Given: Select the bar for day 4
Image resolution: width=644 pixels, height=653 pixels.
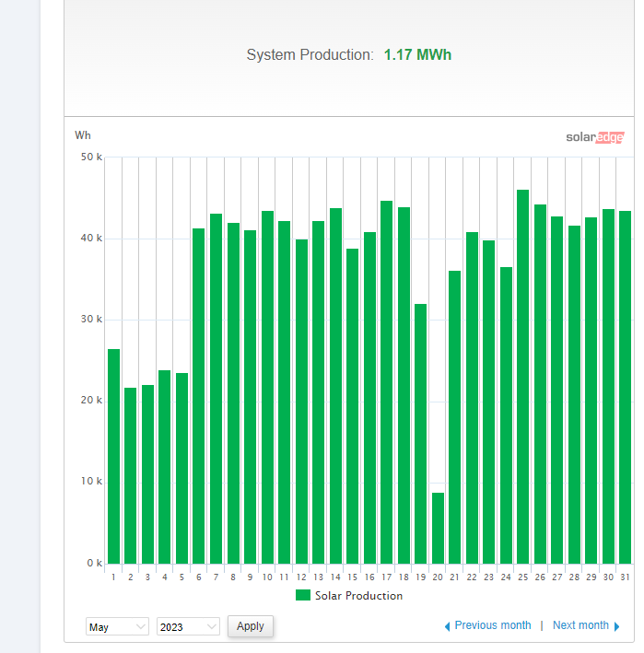Looking at the screenshot, I should click(165, 467).
